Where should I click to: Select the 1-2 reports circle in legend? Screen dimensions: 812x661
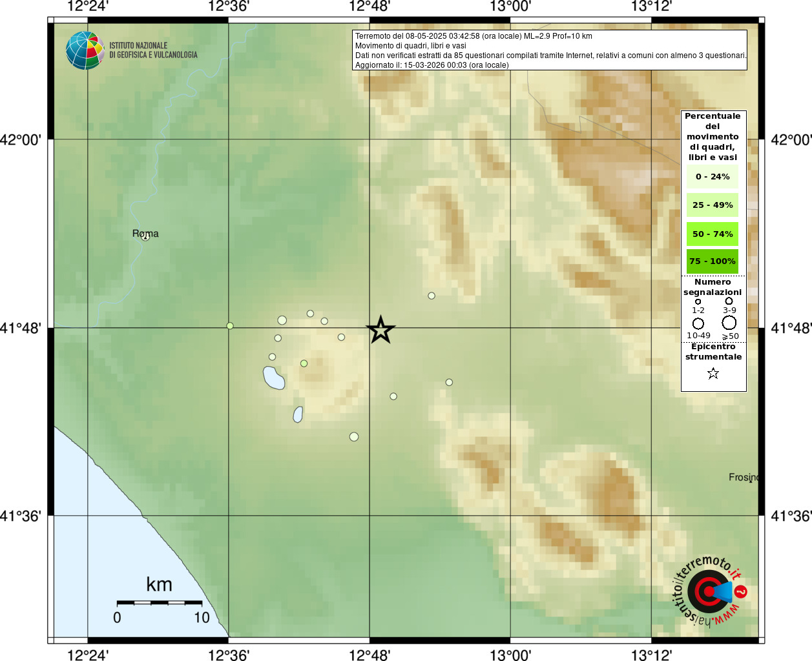coord(698,301)
